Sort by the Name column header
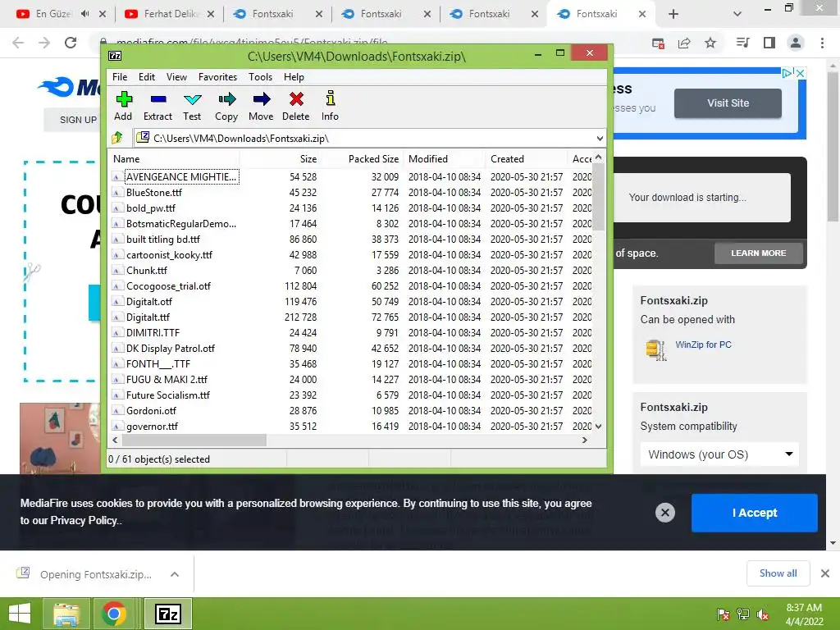The width and height of the screenshot is (840, 630). [x=174, y=159]
